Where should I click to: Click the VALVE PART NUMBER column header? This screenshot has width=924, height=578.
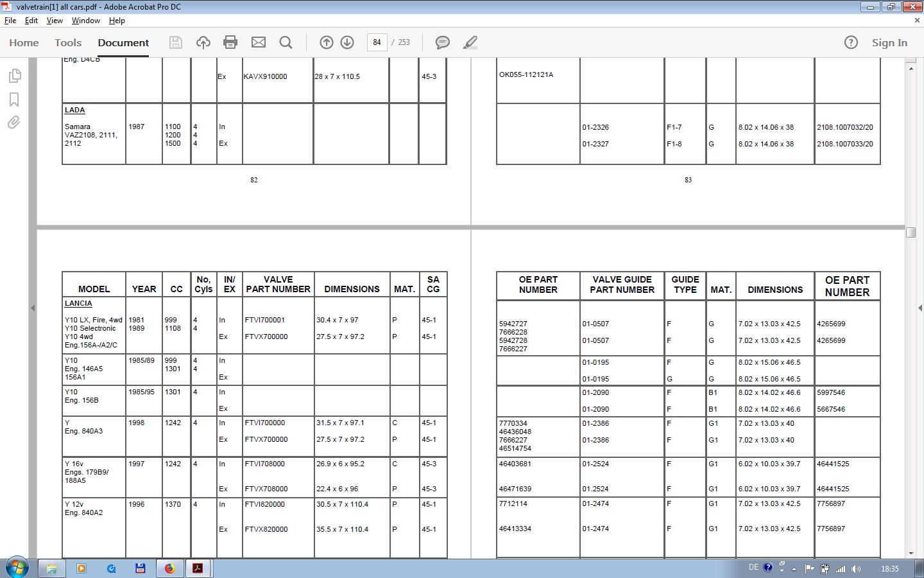click(x=278, y=285)
